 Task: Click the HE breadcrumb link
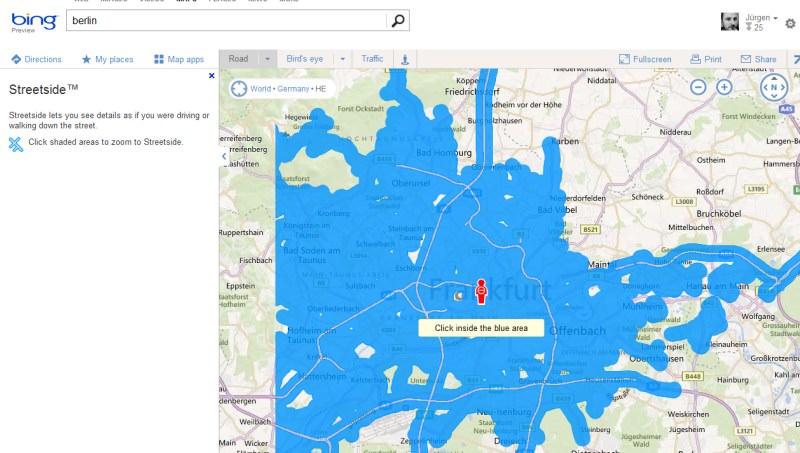click(320, 89)
